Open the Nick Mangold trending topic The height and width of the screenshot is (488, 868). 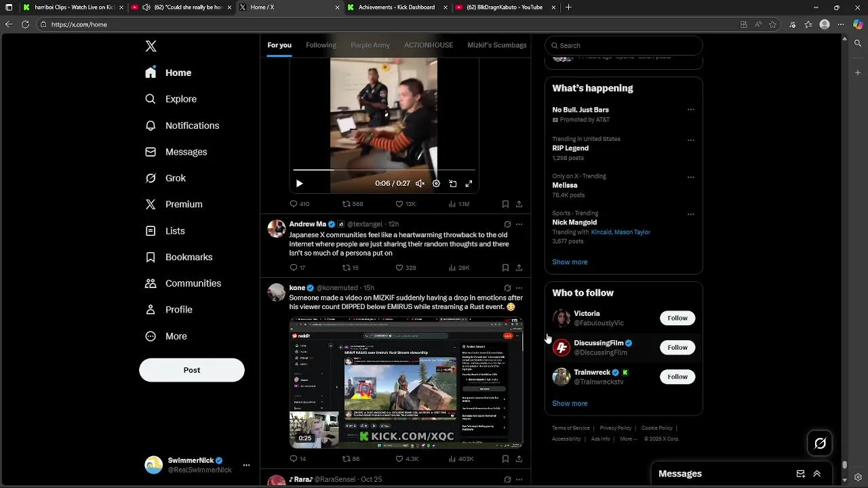574,222
